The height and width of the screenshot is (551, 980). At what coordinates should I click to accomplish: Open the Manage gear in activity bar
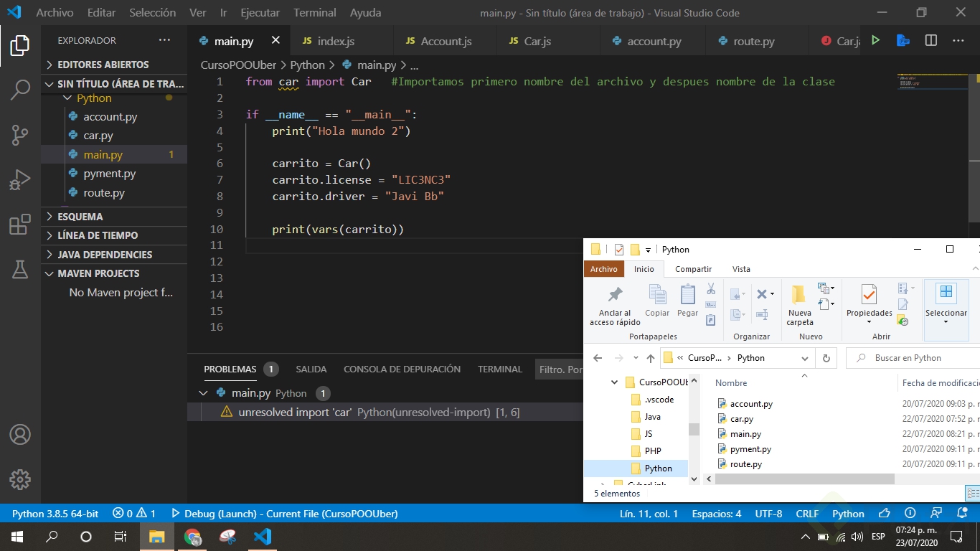pos(20,479)
